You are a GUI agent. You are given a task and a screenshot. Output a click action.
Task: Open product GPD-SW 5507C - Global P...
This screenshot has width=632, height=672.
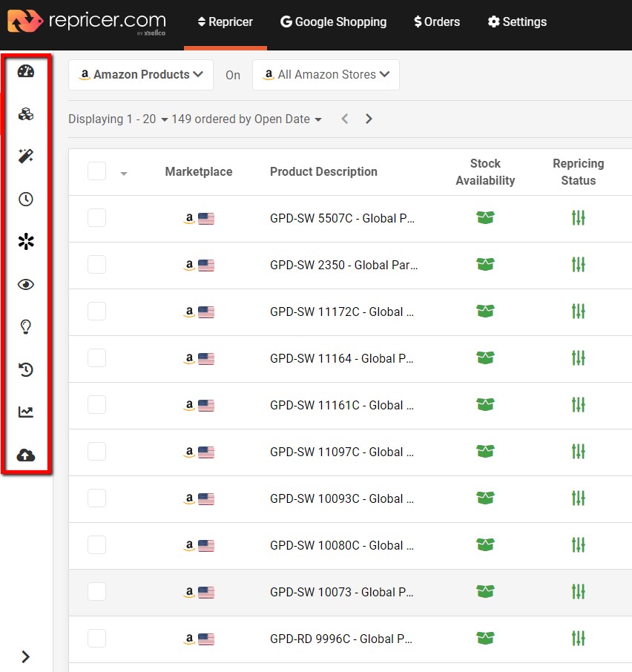pos(343,218)
